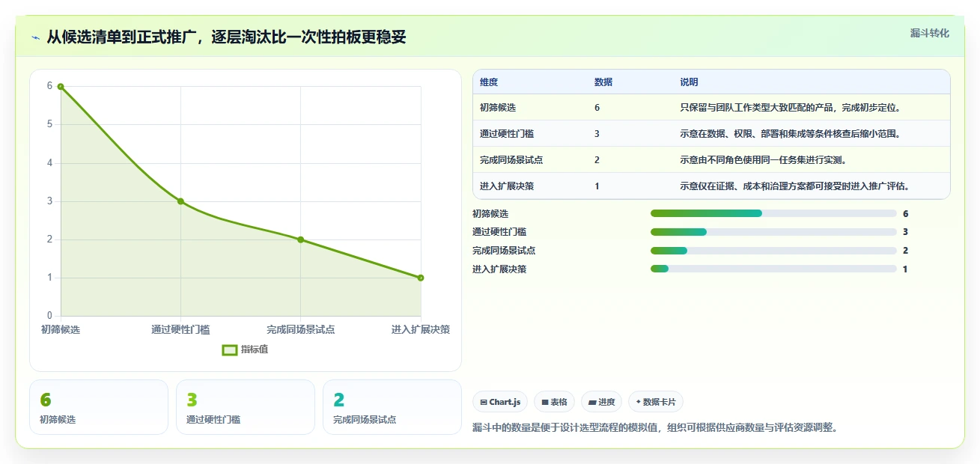Click the 进入扩展决策 label beside its progress bar
980x464 pixels.
pyautogui.click(x=499, y=269)
